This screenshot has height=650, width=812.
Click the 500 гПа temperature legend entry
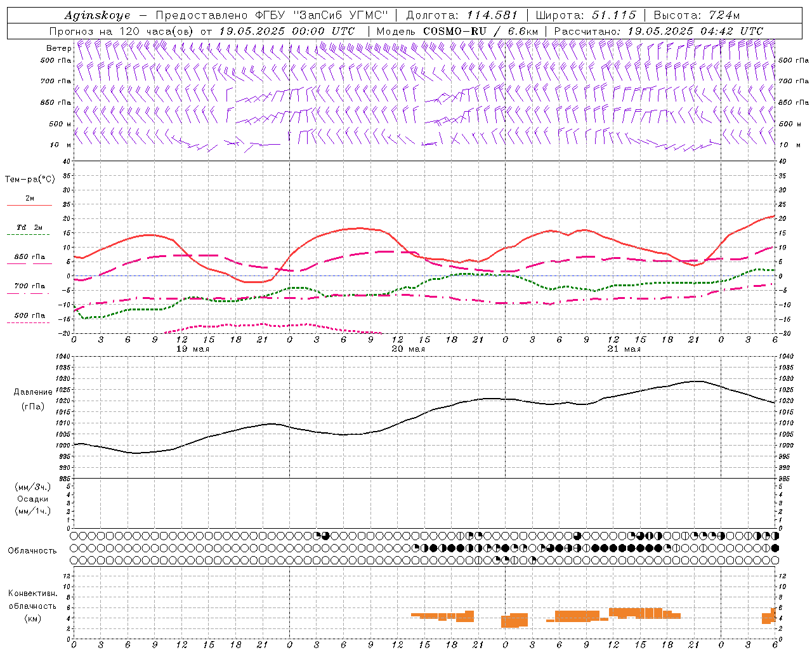29,317
